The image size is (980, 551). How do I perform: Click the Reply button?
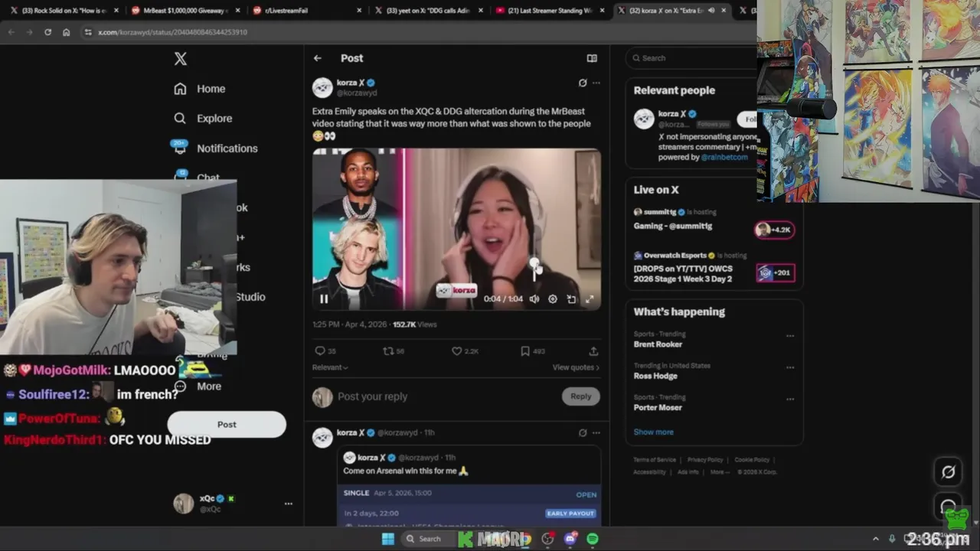(581, 396)
